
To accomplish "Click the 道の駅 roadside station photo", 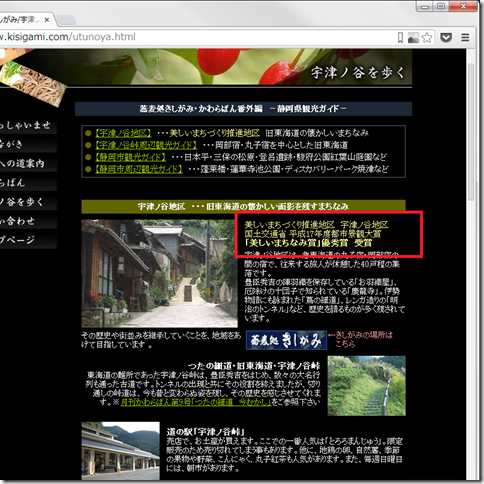I will (121, 451).
